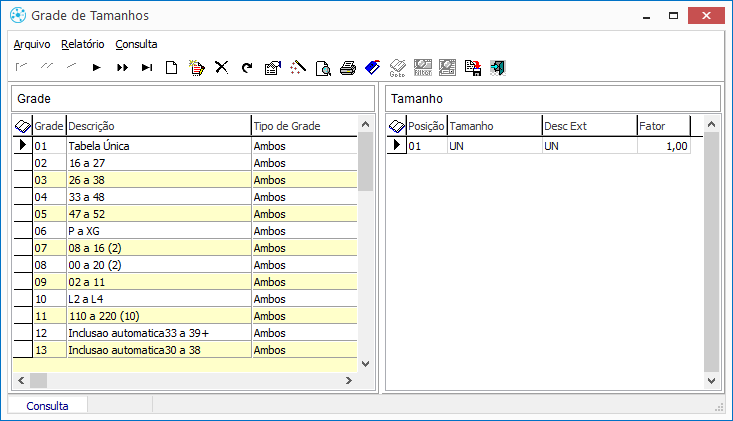Click the Desc Ext column header
The height and width of the screenshot is (421, 733).
click(x=589, y=126)
